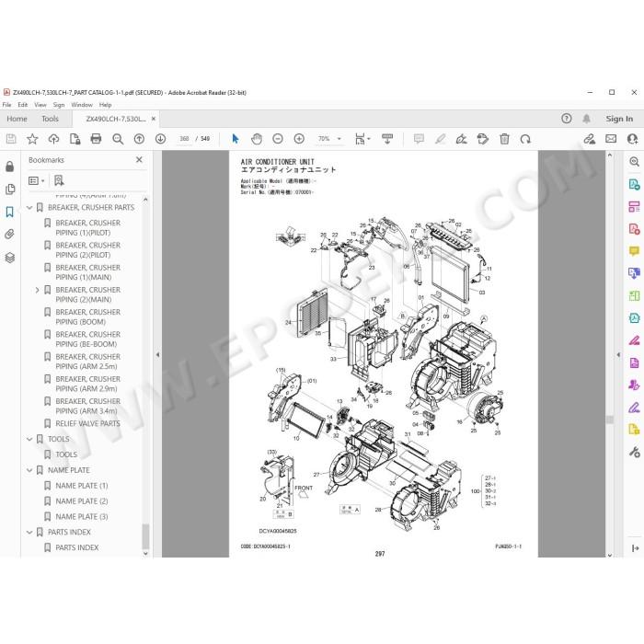
Task: Open notifications bell icon
Action: pyautogui.click(x=587, y=119)
